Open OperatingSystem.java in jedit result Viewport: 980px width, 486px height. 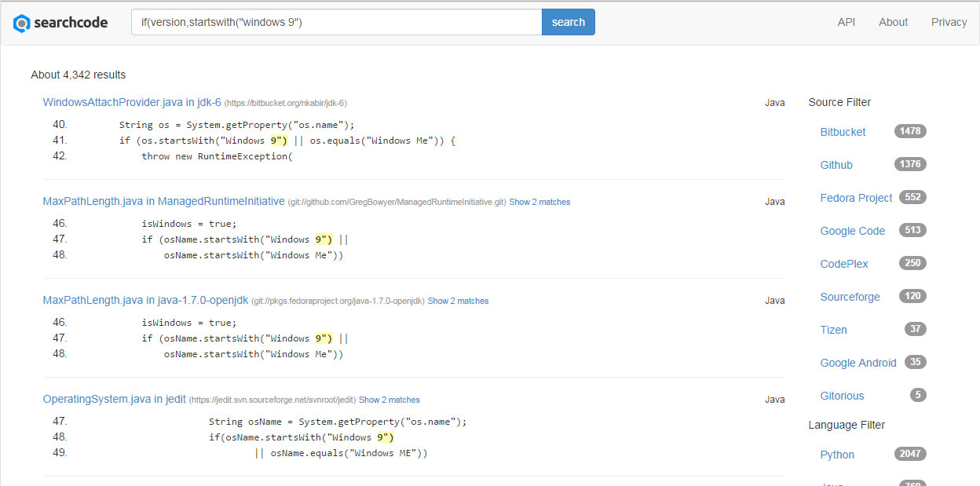tap(115, 399)
